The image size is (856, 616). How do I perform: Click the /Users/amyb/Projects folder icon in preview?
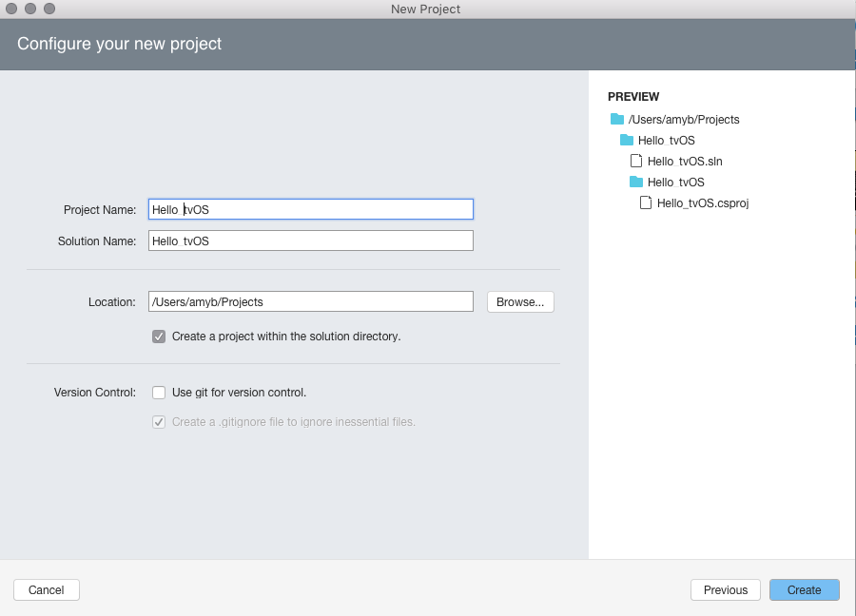(617, 120)
